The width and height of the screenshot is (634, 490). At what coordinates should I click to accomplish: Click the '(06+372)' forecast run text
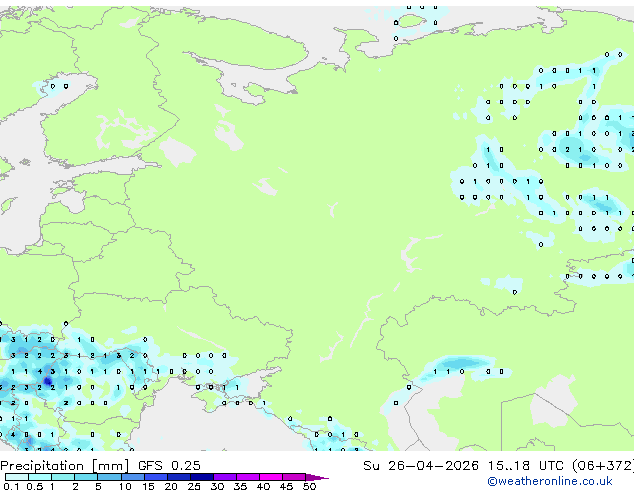pyautogui.click(x=603, y=466)
